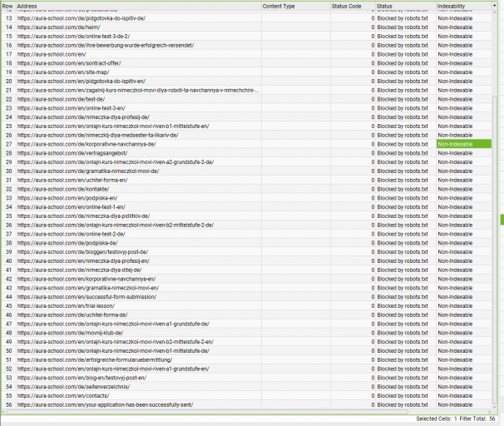504x426 pixels.
Task: Select the online-test-1-en address
Action: tap(72, 207)
